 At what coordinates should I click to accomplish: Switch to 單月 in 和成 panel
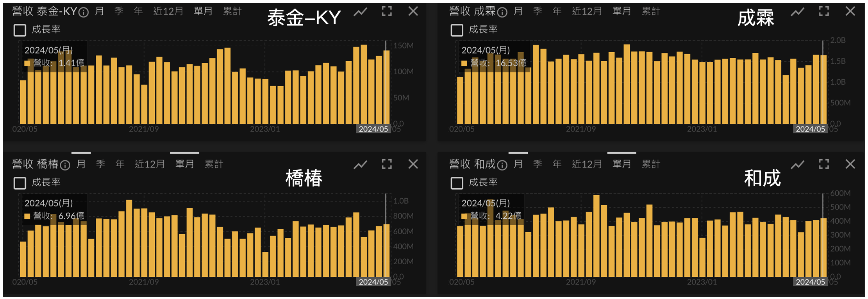622,164
